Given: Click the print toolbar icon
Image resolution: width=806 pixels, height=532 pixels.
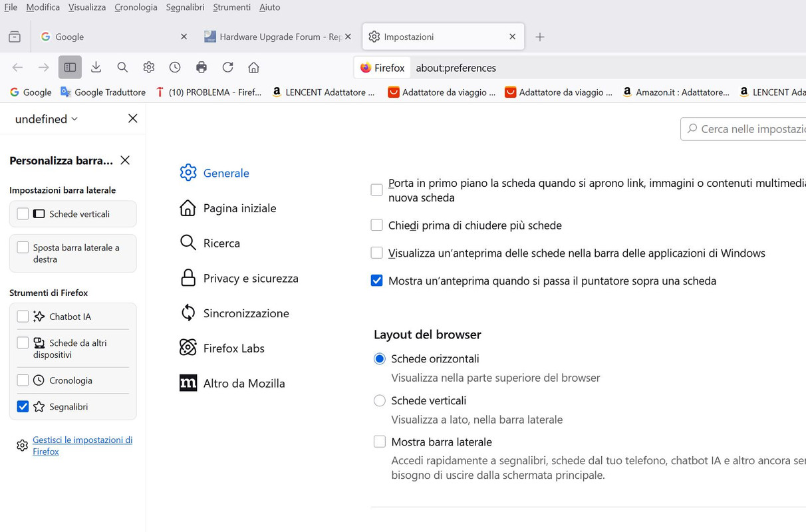Looking at the screenshot, I should pos(201,67).
